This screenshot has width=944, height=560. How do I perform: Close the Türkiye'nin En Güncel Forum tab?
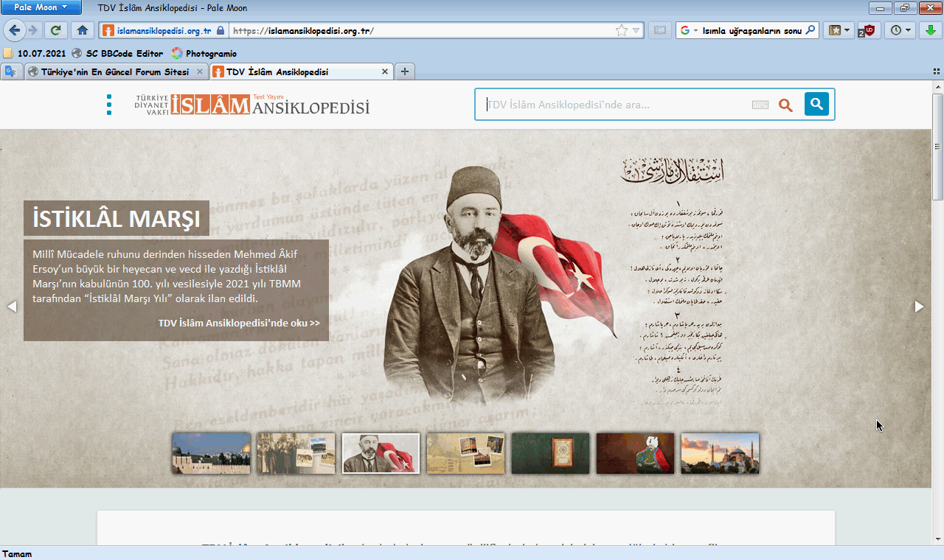(x=200, y=71)
